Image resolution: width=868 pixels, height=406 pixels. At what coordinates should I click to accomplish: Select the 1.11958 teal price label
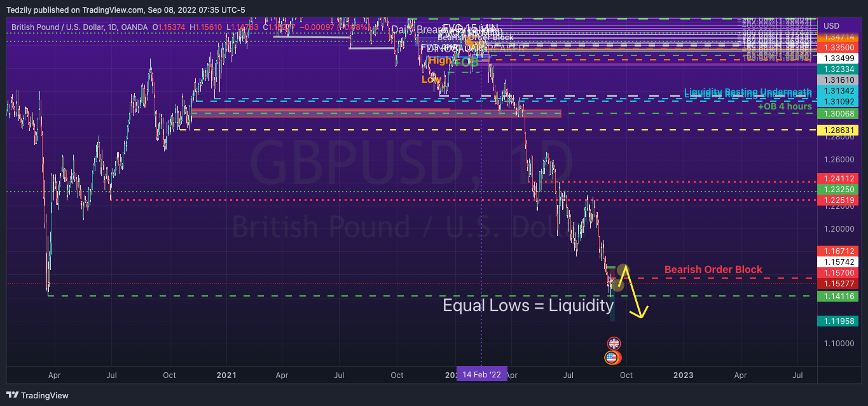pos(838,321)
